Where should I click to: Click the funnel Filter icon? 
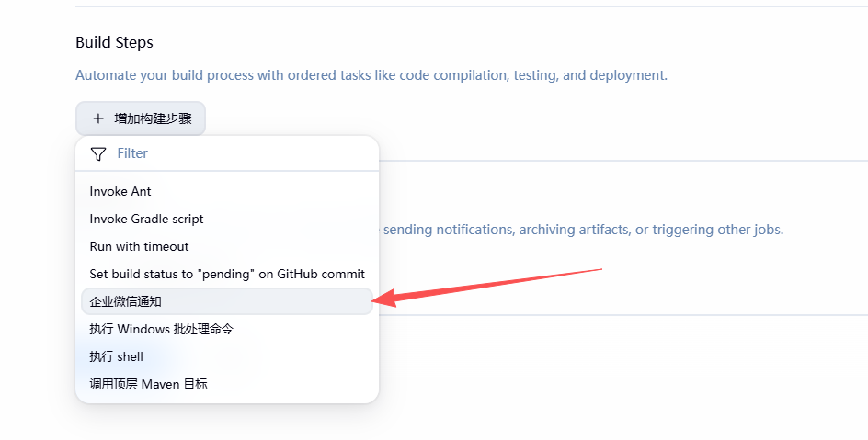coord(98,153)
